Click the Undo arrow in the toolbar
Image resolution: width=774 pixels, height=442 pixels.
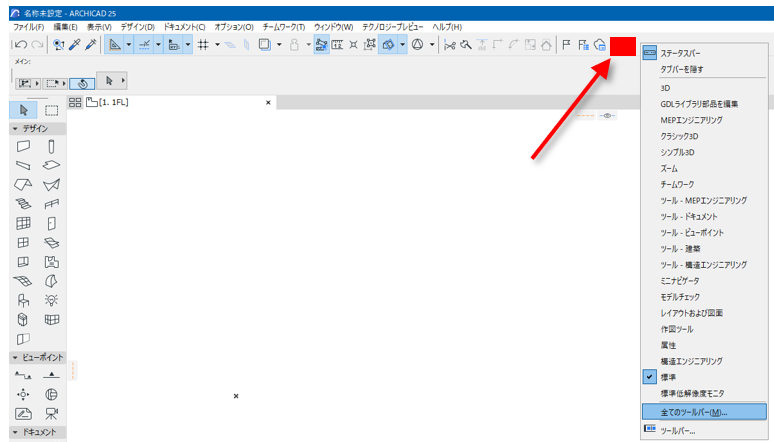[21, 45]
